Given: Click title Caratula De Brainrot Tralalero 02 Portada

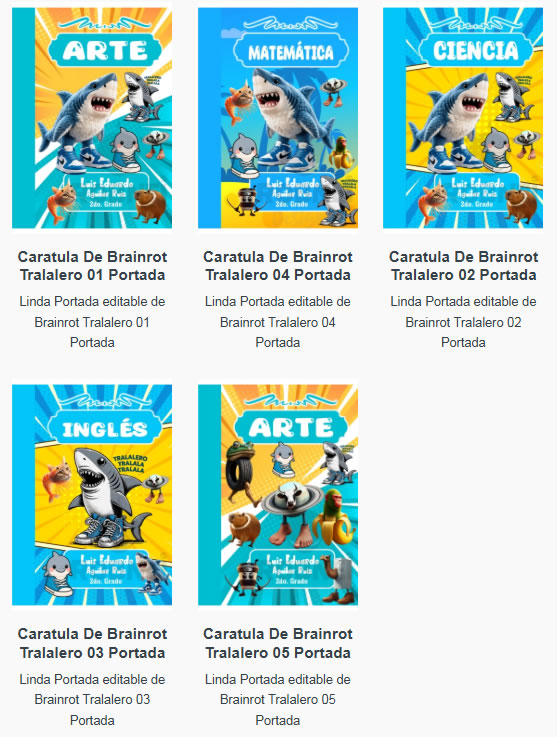Looking at the screenshot, I should [x=463, y=266].
